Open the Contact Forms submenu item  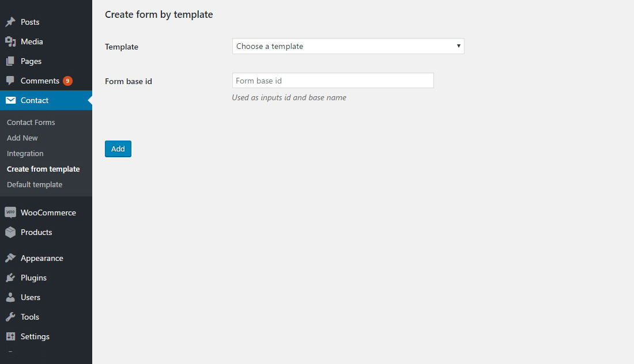[31, 122]
